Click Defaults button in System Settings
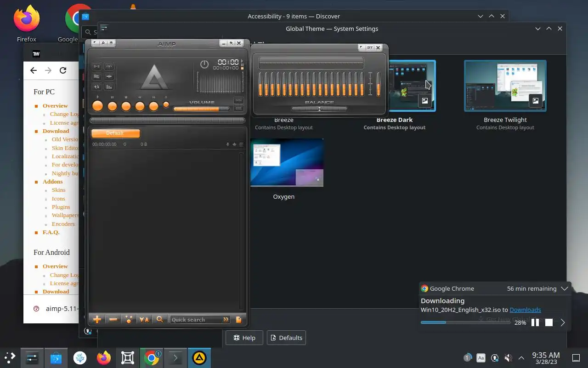Screen dimensions: 588x368 286,338
